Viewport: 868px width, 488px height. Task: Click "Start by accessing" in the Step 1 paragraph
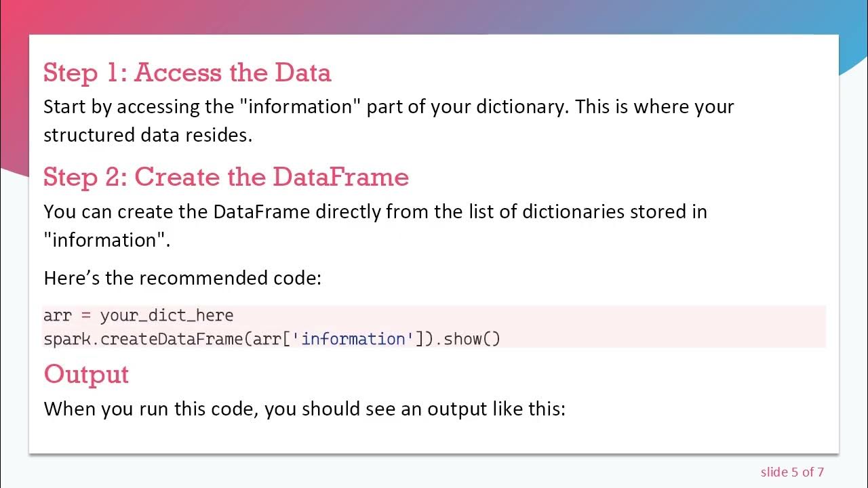113,106
